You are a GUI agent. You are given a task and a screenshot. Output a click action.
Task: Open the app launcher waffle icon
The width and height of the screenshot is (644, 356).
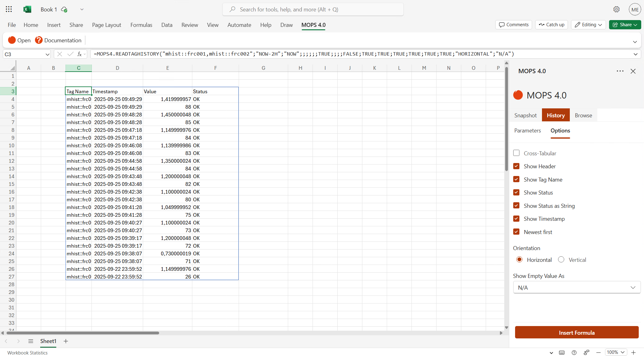click(x=9, y=9)
